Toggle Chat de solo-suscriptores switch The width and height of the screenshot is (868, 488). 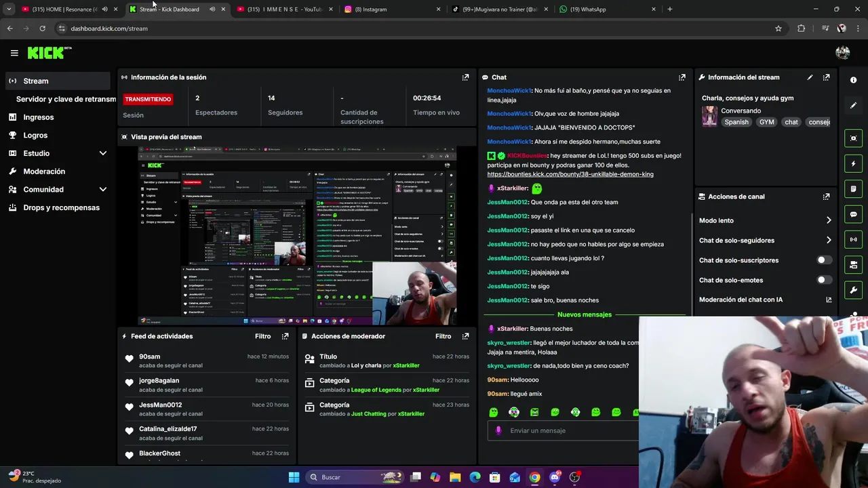(824, 260)
